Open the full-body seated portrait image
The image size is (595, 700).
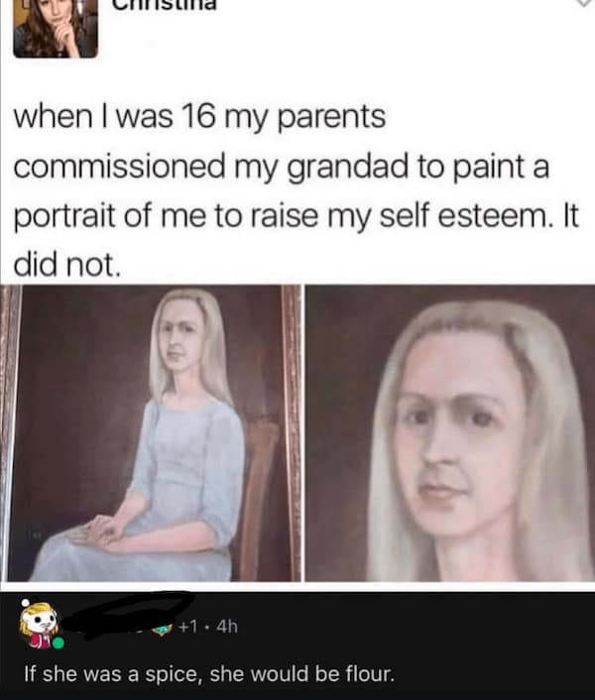[x=152, y=432]
